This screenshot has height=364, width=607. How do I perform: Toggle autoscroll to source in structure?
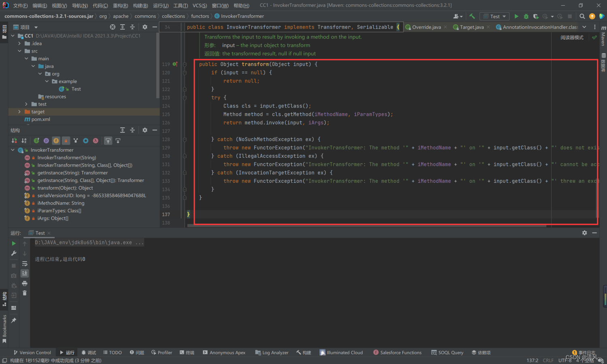108,141
